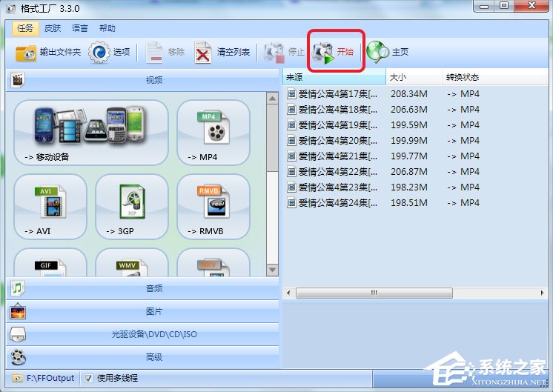Choose the RMVB conversion format

click(x=213, y=207)
